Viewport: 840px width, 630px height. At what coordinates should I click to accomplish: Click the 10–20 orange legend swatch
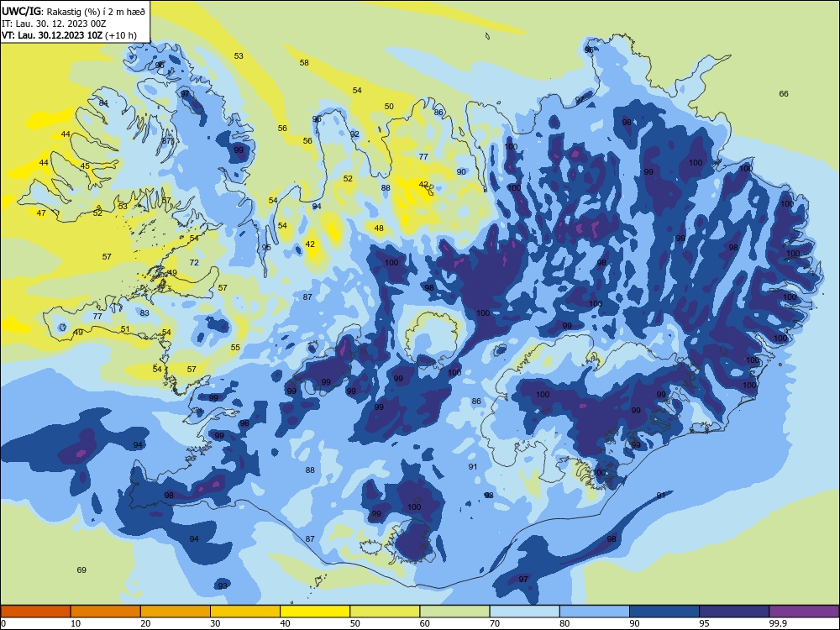point(106,612)
